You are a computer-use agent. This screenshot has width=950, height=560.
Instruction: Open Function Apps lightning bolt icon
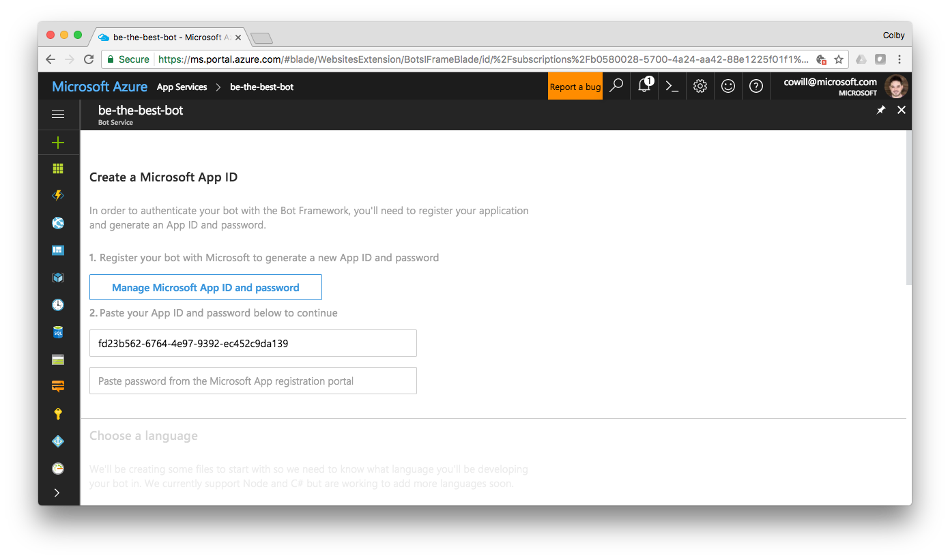tap(58, 196)
